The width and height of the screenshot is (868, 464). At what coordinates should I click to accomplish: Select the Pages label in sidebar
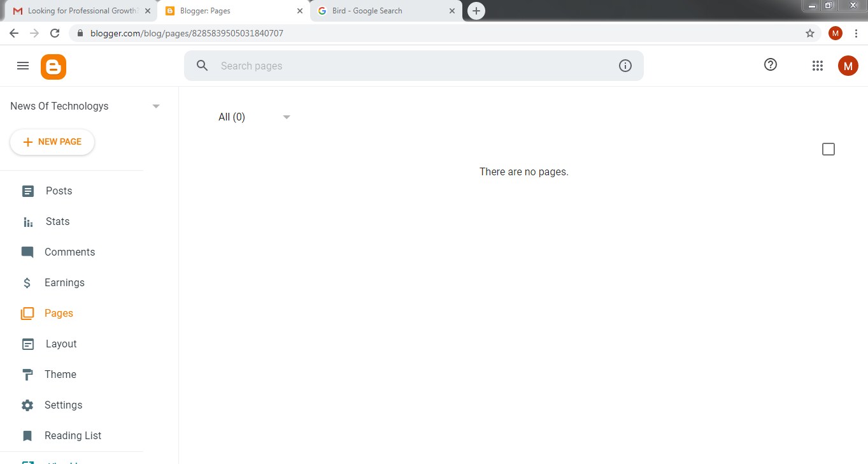click(x=59, y=314)
